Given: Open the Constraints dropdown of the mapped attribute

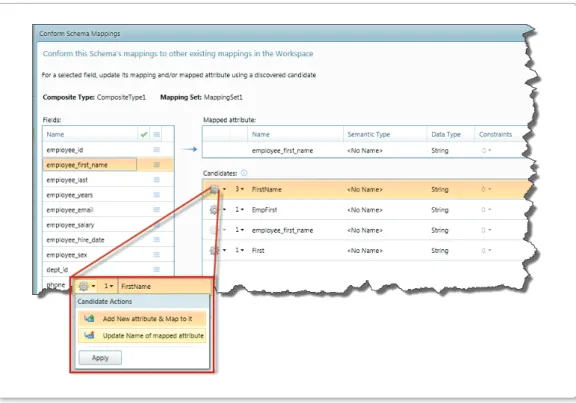Looking at the screenshot, I should click(486, 151).
